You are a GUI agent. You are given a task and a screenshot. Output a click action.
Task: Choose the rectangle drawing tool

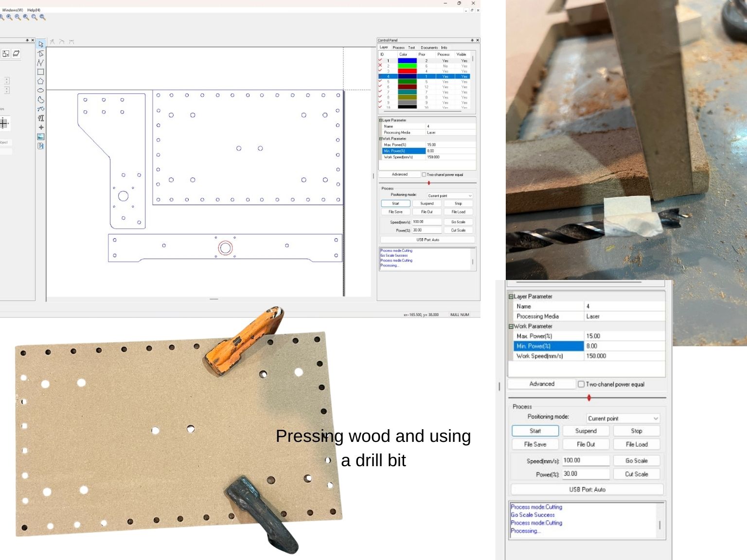point(41,72)
